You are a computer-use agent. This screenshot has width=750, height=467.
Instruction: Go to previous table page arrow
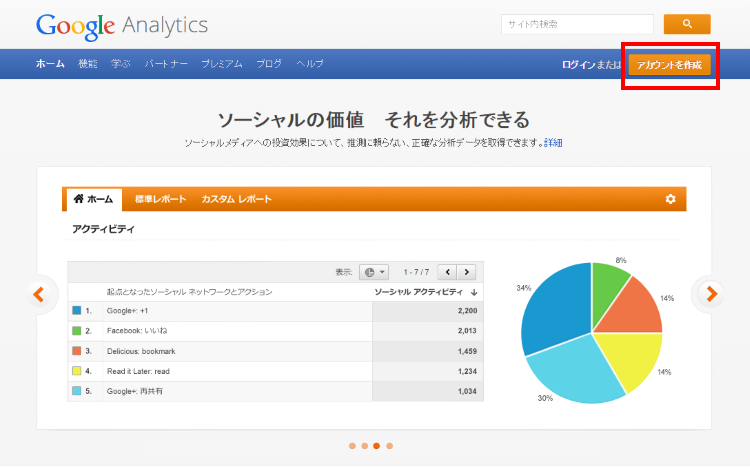click(448, 272)
